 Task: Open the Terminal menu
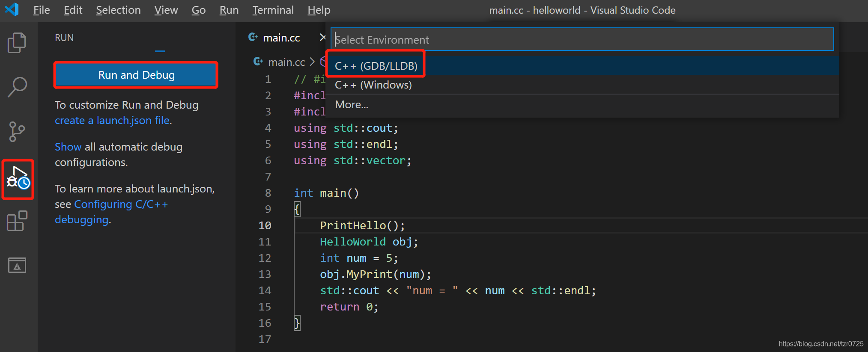tap(273, 10)
